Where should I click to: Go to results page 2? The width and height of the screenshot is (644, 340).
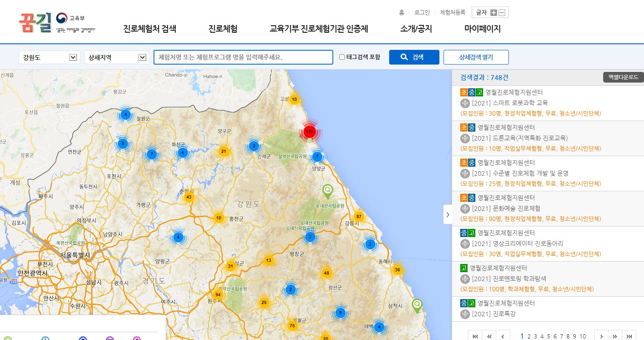pyautogui.click(x=529, y=336)
